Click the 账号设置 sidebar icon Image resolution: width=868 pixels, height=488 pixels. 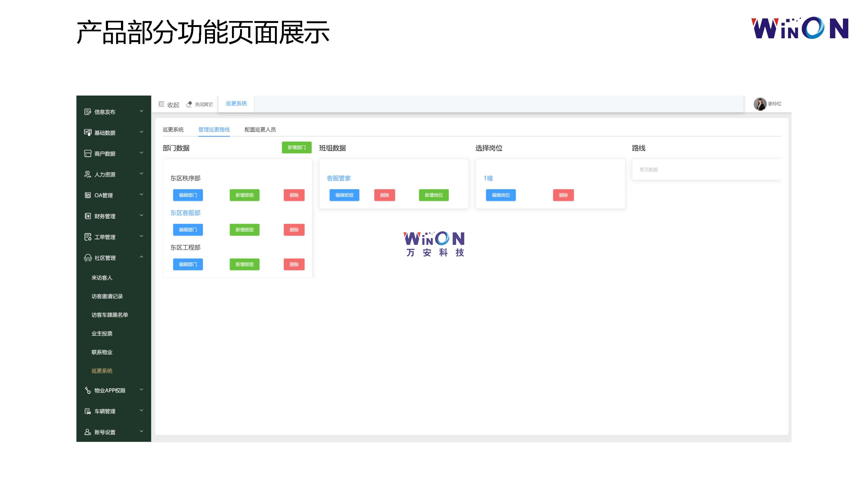88,432
